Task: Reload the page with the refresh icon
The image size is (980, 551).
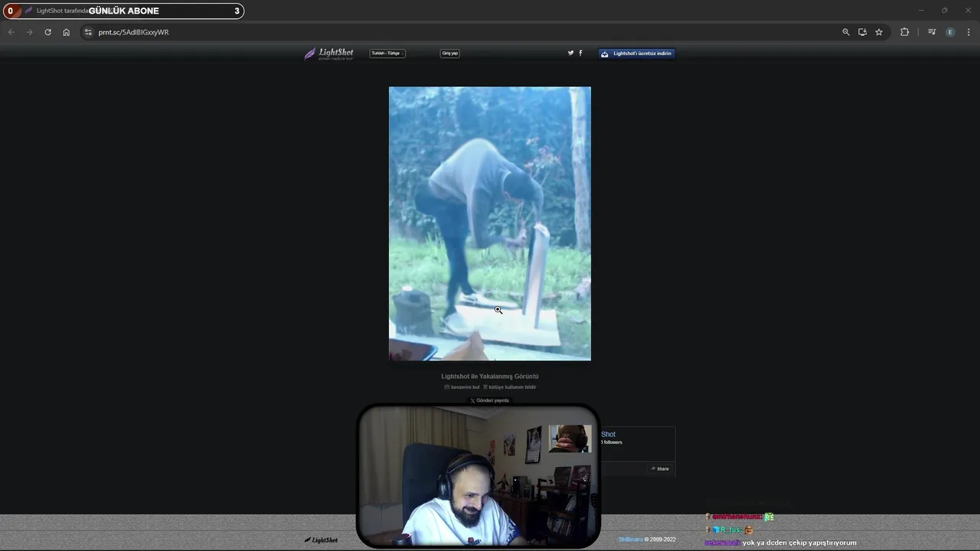Action: tap(47, 32)
